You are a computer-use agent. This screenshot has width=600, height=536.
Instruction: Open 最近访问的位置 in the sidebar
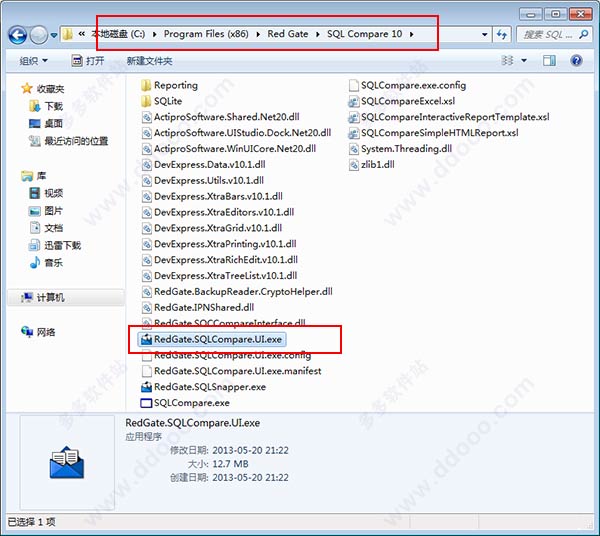click(x=68, y=141)
